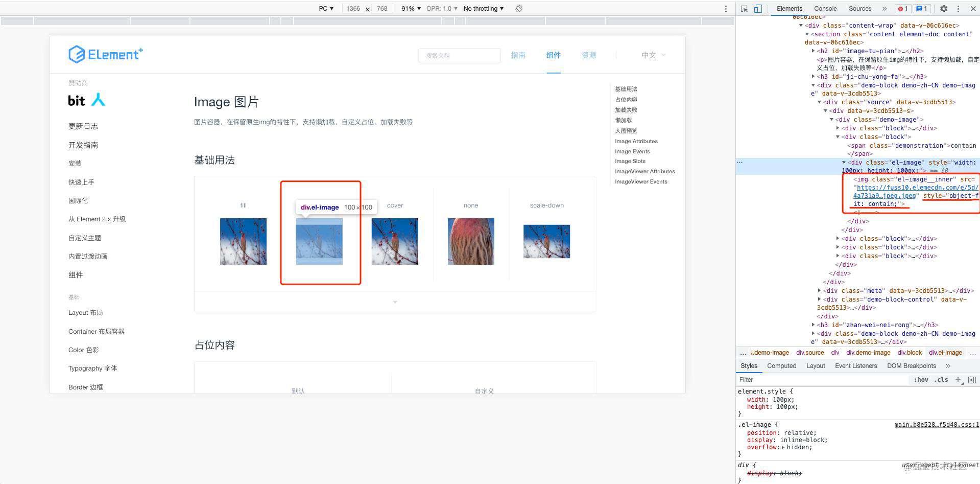Open the Event Listeners tab
Image resolution: width=980 pixels, height=484 pixels.
(x=856, y=366)
